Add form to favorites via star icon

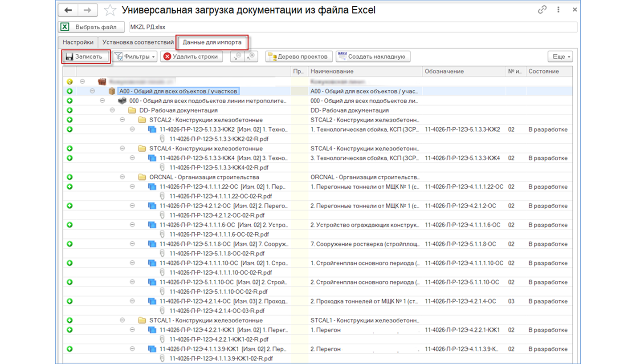coord(110,10)
